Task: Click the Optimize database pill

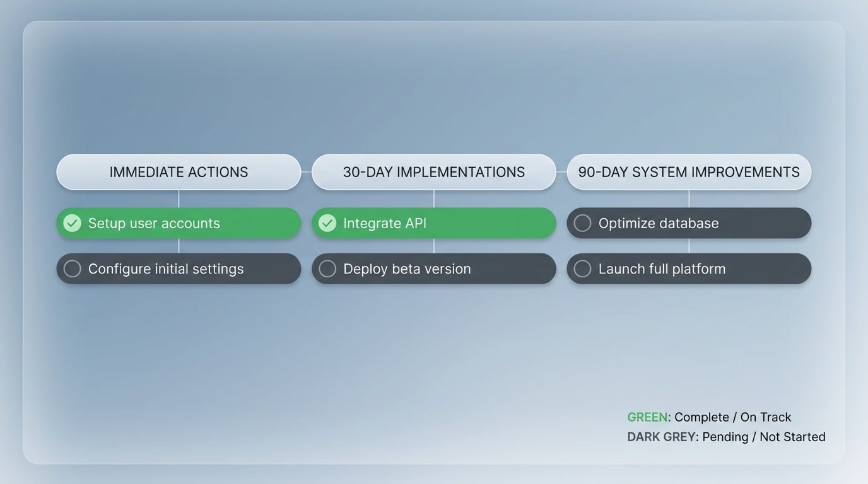Action: click(x=689, y=222)
